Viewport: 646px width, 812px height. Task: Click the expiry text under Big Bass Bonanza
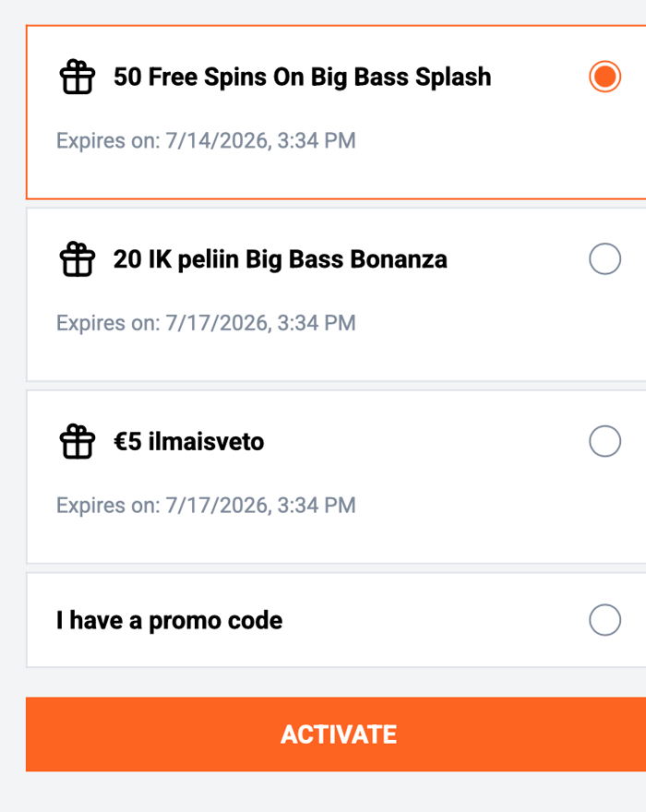pos(206,323)
